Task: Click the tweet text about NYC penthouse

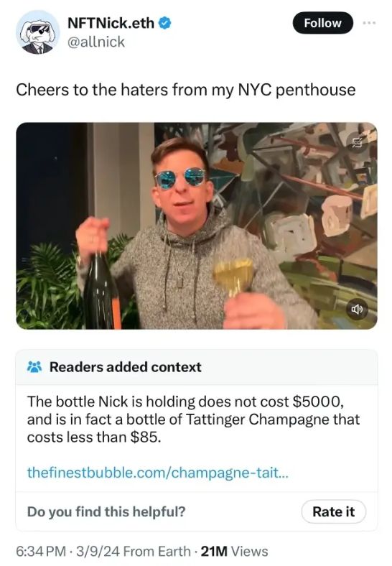Action: coord(185,90)
